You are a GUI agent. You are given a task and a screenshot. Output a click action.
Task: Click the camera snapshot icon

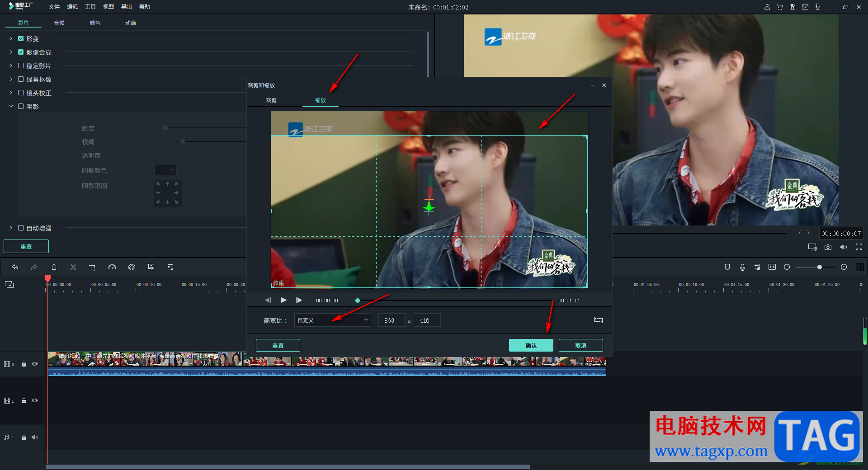pyautogui.click(x=828, y=247)
